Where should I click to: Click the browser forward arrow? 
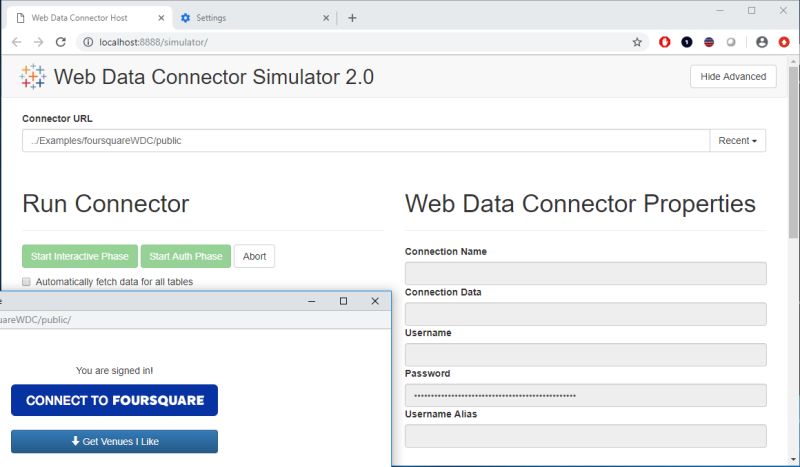click(39, 42)
